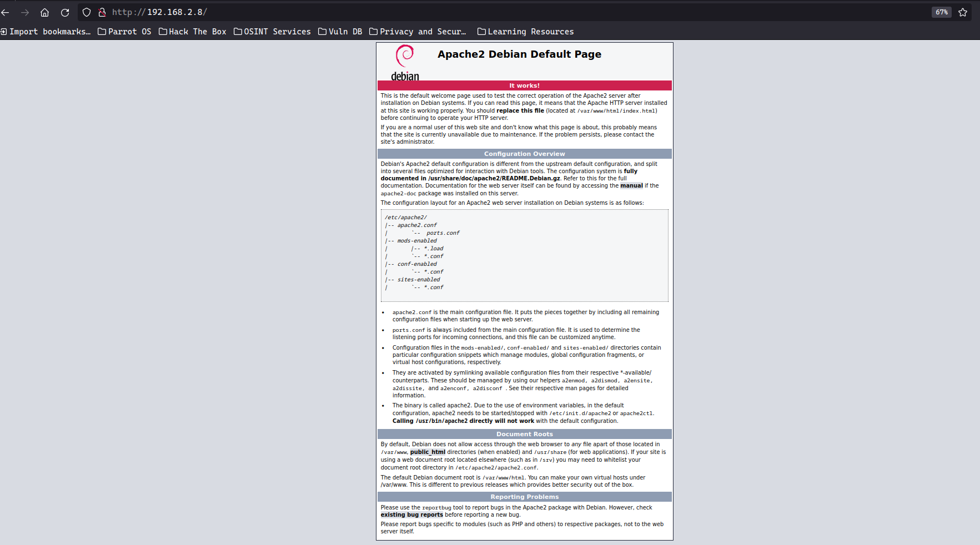The image size is (980, 545).
Task: Open the Hack The Box bookmarks folder
Action: click(x=193, y=32)
